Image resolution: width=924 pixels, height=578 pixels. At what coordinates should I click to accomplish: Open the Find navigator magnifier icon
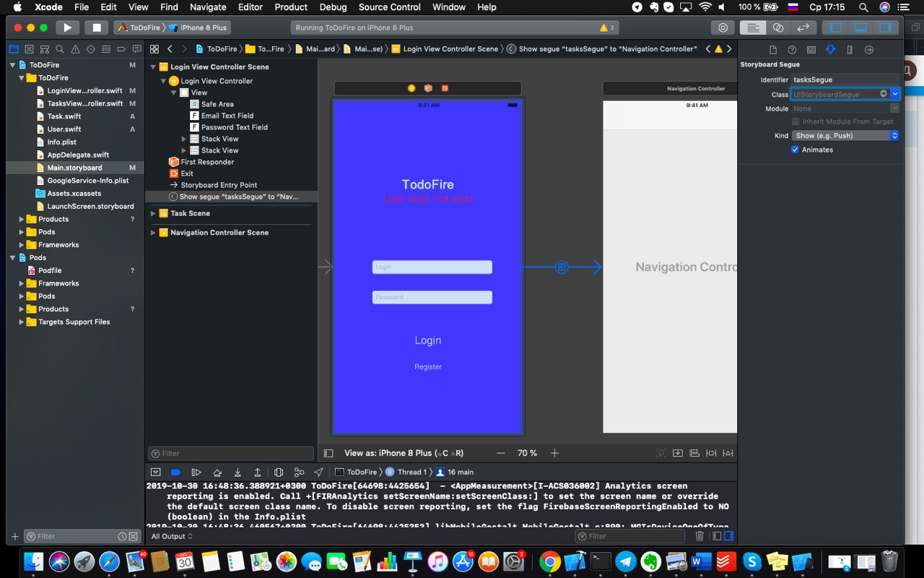pos(59,49)
